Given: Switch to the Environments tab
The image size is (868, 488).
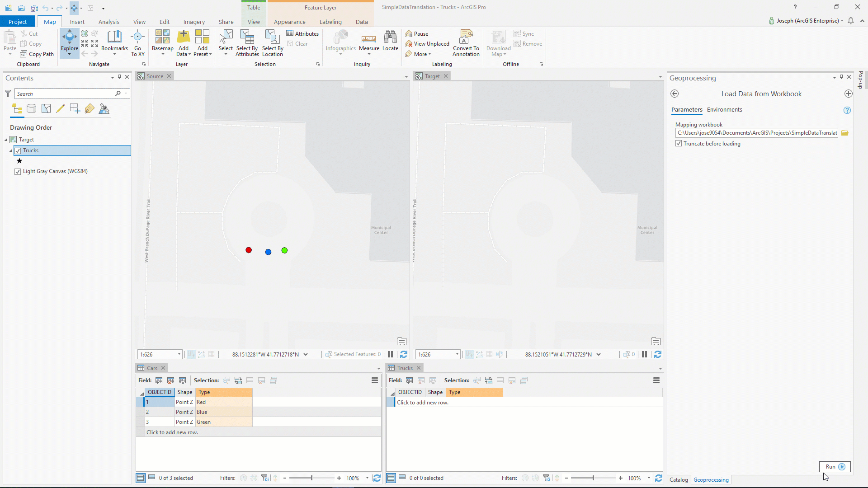Looking at the screenshot, I should (x=724, y=109).
